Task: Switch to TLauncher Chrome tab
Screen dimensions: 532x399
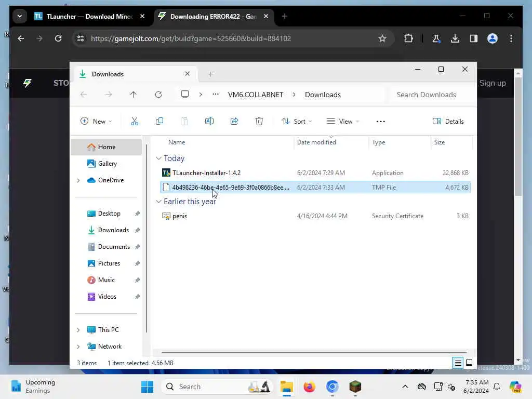Action: (x=89, y=16)
